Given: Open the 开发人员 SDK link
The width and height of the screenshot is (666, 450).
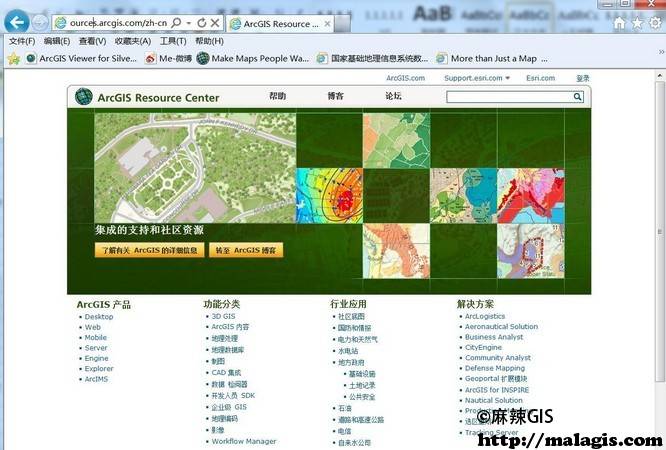Looking at the screenshot, I should pos(233,396).
